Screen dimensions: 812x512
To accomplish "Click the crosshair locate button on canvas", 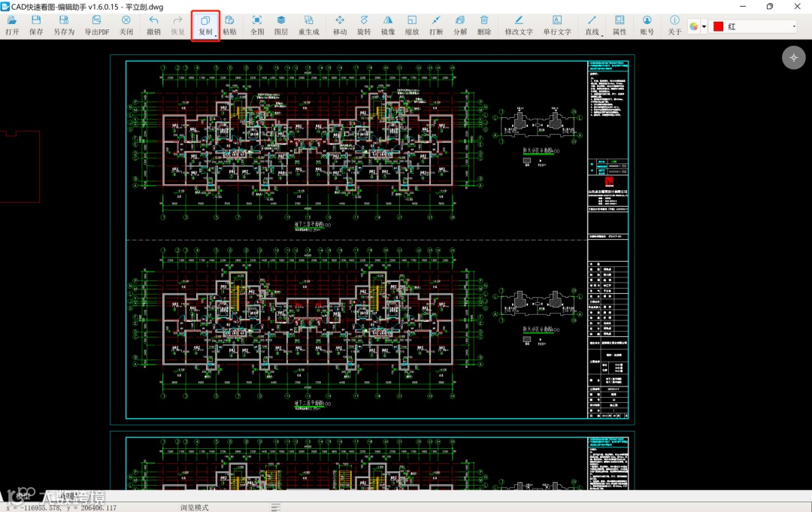I will point(793,57).
